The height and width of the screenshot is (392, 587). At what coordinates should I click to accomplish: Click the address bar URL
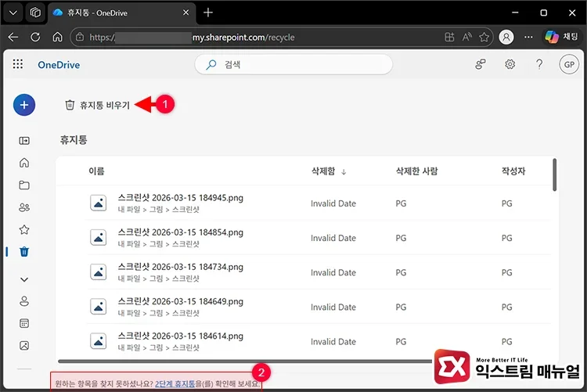click(192, 37)
